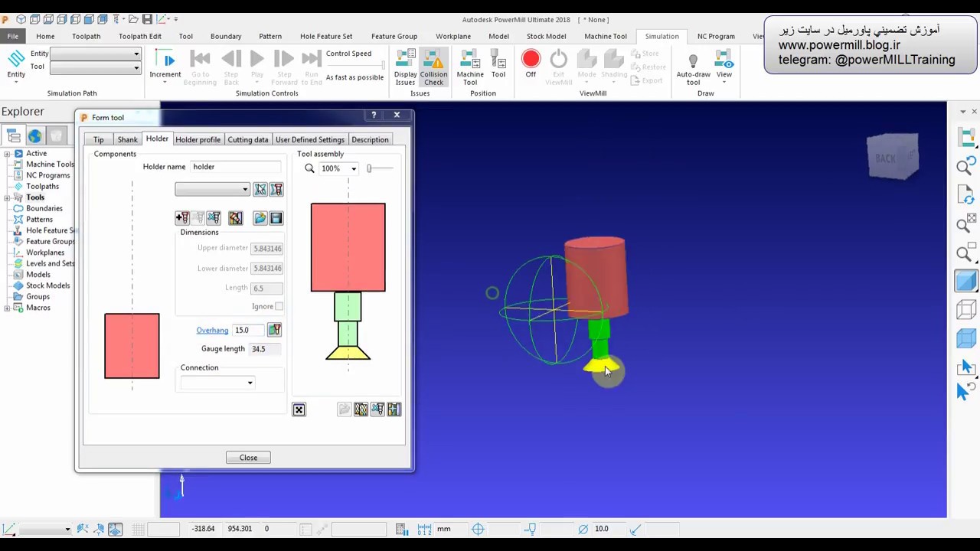Click the shaded view icon on right toolbar

pyautogui.click(x=965, y=281)
